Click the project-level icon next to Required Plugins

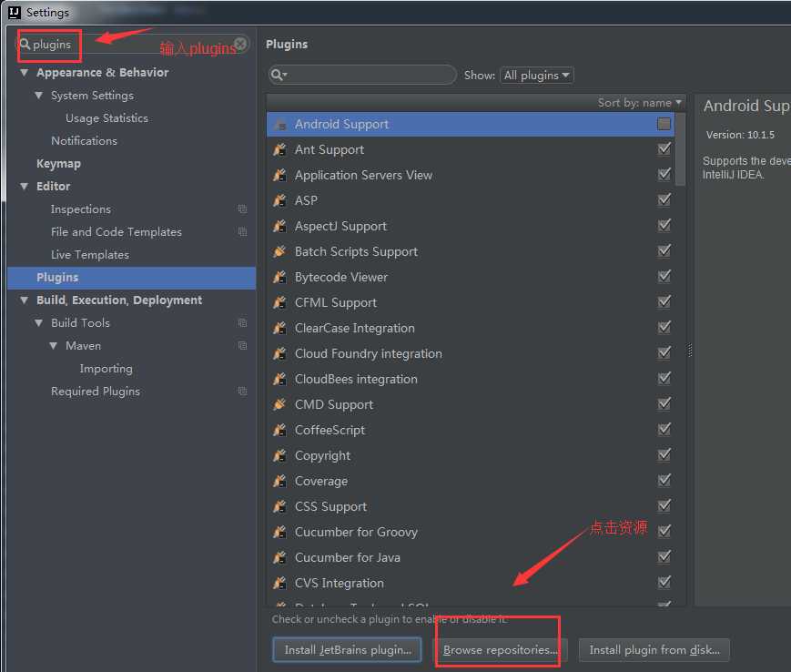(243, 391)
